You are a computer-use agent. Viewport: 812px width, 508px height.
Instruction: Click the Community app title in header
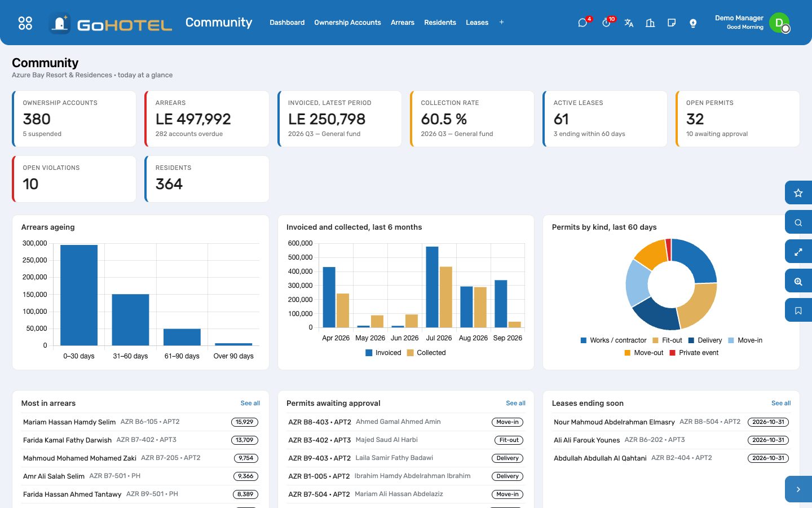point(219,23)
